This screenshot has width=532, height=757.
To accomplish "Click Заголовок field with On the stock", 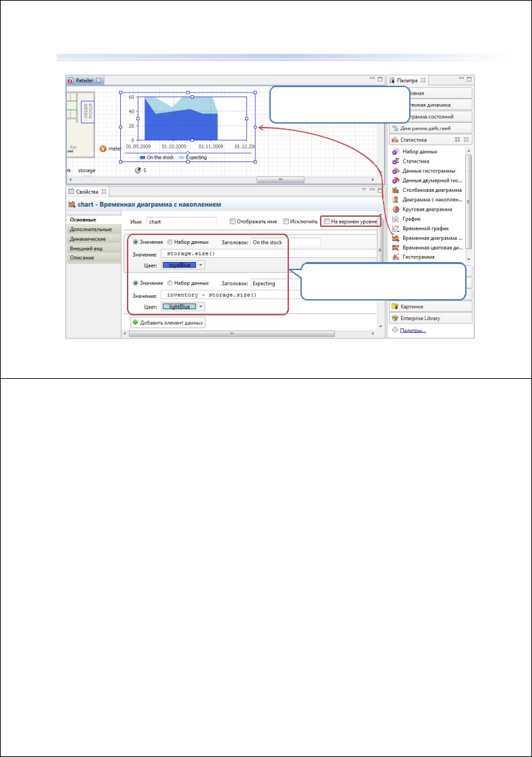I will pyautogui.click(x=286, y=242).
